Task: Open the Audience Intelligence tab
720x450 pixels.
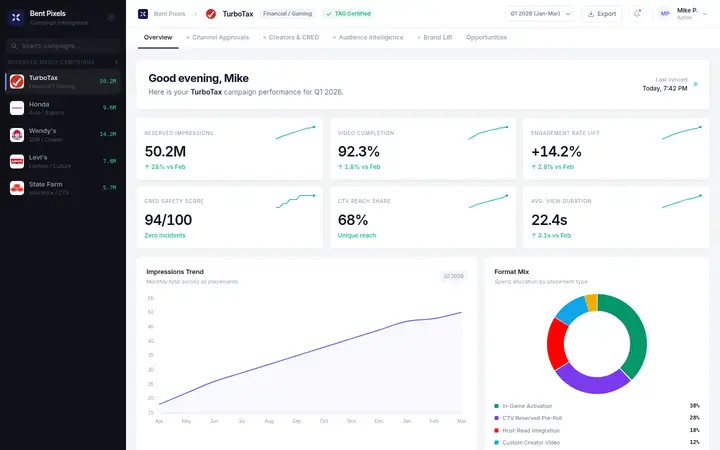Action: click(x=368, y=38)
